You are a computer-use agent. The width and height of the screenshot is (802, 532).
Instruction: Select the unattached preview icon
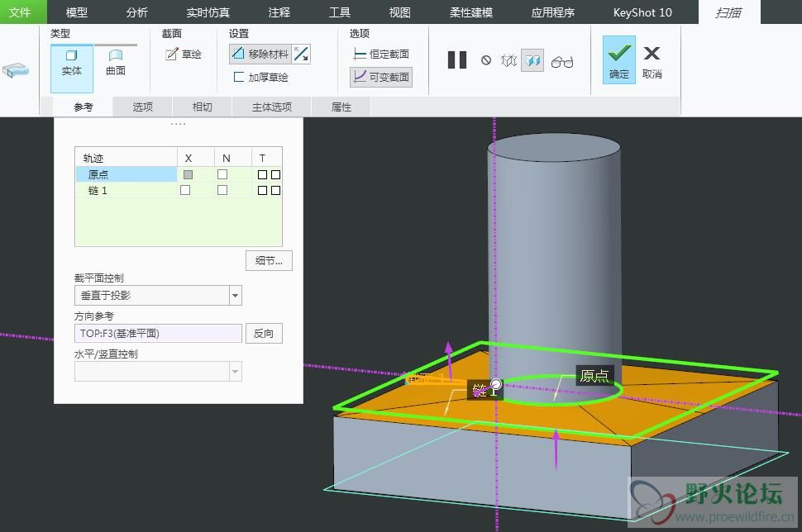pos(509,61)
